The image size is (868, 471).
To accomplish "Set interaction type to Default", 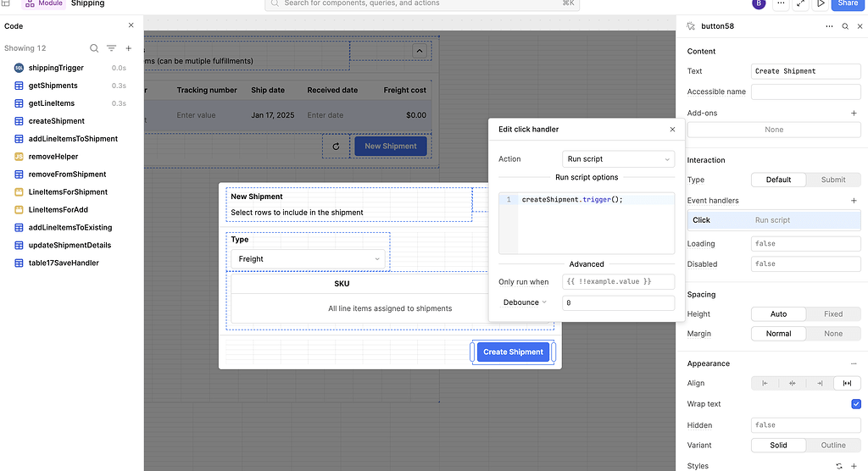I will coord(778,180).
